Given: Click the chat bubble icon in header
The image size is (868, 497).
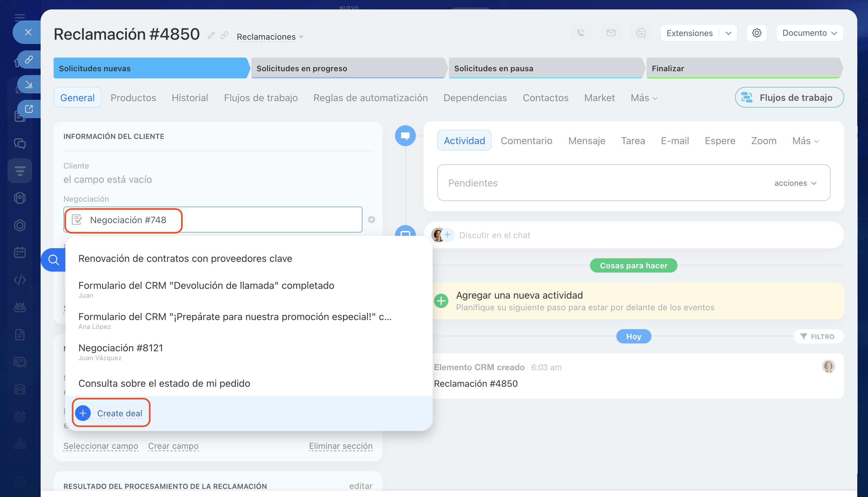Looking at the screenshot, I should click(x=641, y=33).
